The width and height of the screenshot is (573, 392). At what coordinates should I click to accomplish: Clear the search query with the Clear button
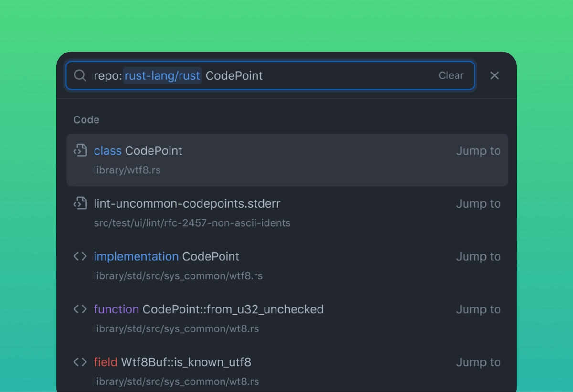click(x=451, y=75)
